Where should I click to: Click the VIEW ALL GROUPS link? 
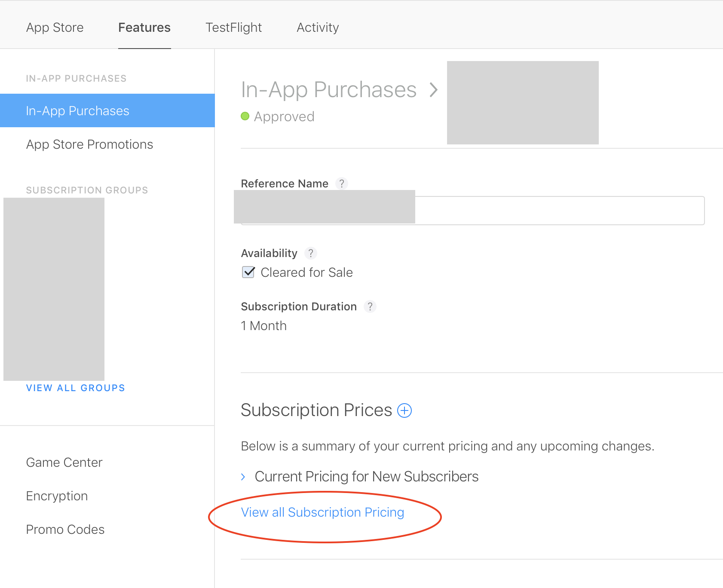point(75,388)
